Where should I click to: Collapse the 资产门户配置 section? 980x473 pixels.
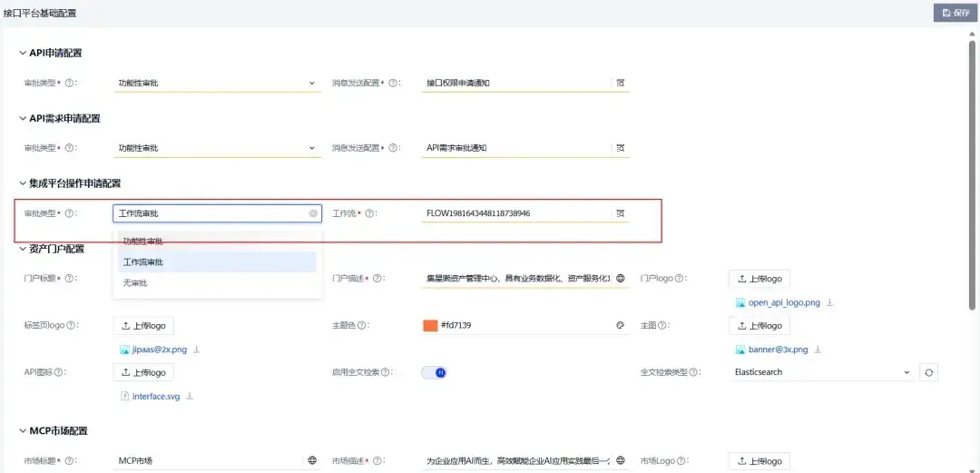(23, 249)
